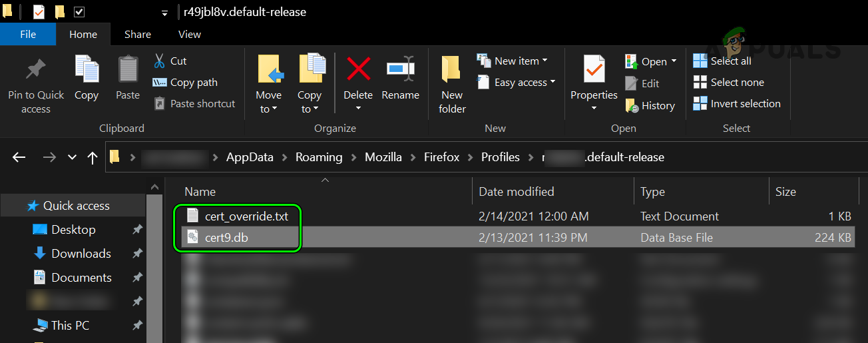Screen dimensions: 868x343
Task: Open the File menu
Action: coord(28,34)
